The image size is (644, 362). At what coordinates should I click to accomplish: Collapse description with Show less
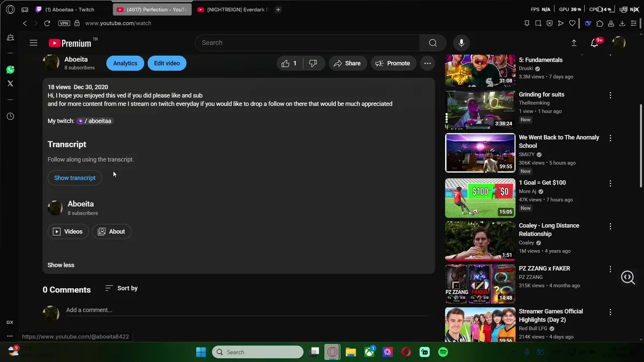61,265
